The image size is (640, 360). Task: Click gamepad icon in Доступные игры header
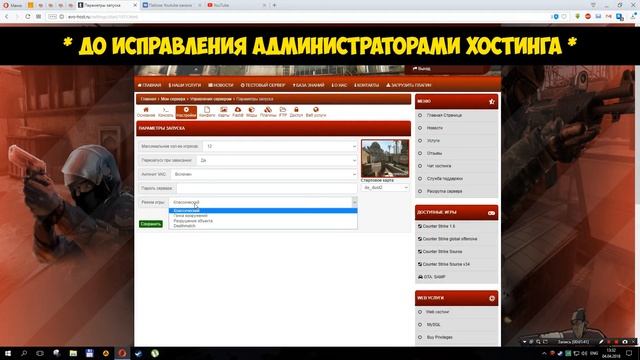click(491, 213)
